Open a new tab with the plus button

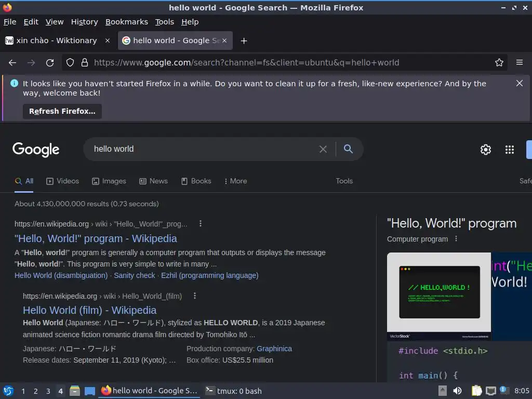click(244, 41)
